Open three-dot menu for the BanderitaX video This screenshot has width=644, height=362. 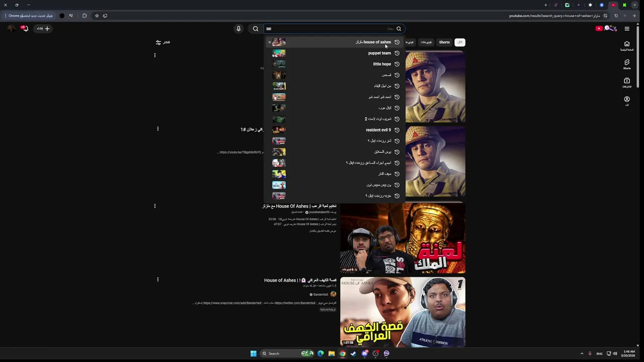[x=158, y=280]
